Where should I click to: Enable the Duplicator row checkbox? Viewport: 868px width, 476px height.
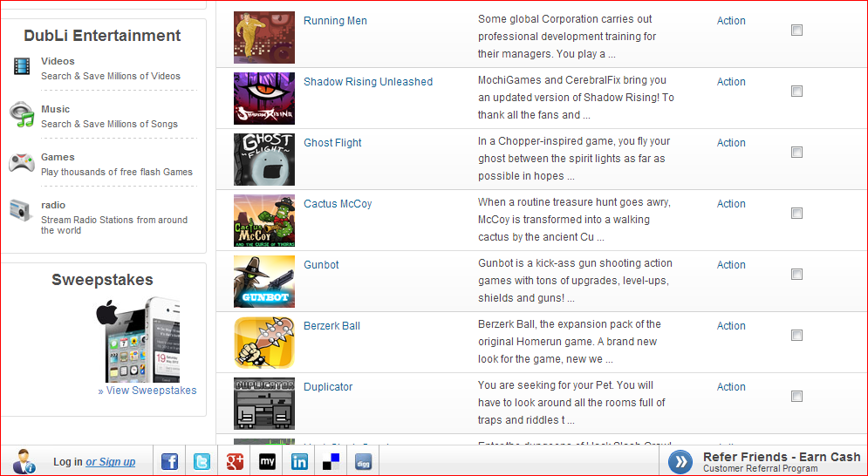[x=796, y=397]
